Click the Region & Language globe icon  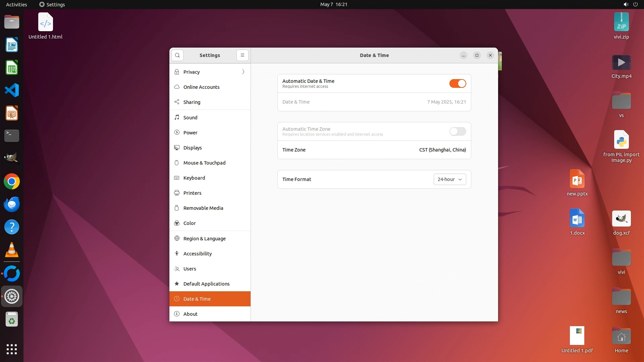[177, 238]
